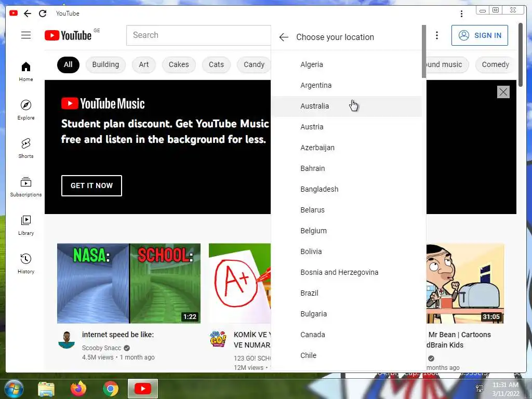Open 'internet speed be like:' video title
The width and height of the screenshot is (532, 399).
coord(118,335)
